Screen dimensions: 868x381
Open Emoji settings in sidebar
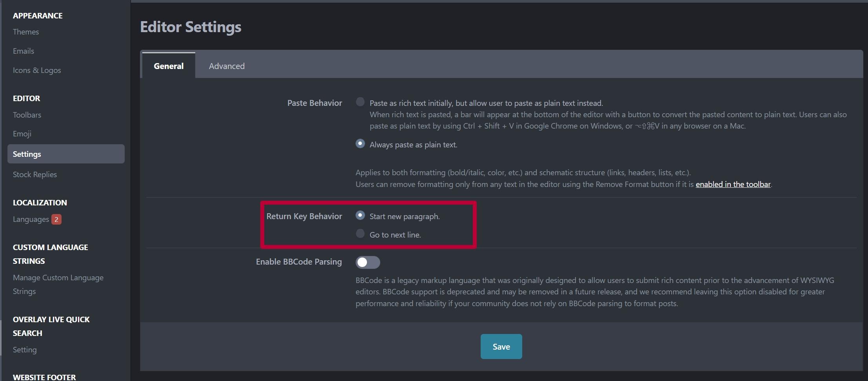22,134
